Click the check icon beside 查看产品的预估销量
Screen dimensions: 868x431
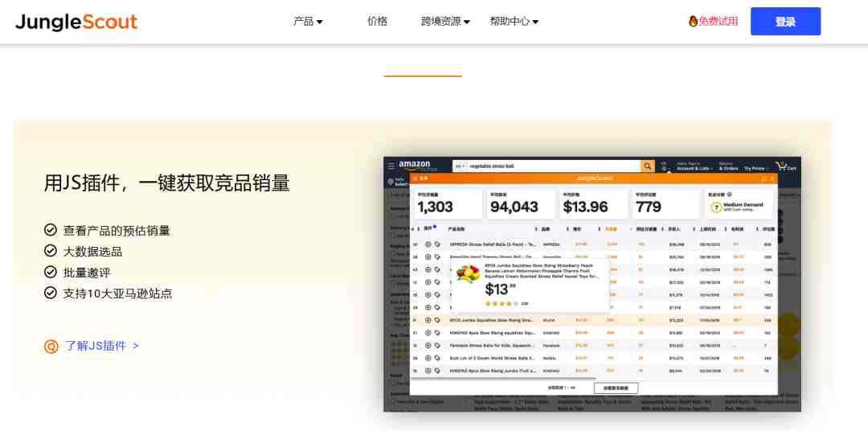pos(51,230)
